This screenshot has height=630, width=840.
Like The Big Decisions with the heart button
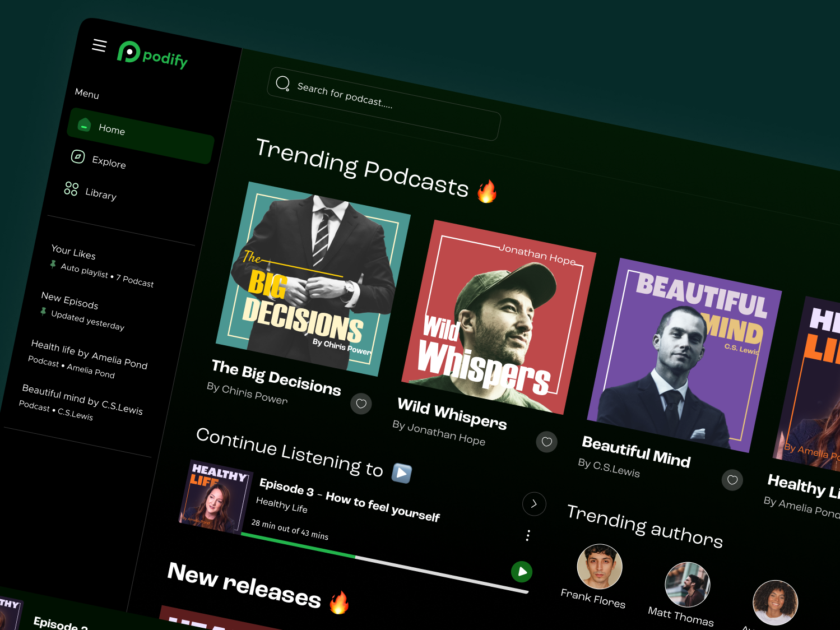(361, 404)
